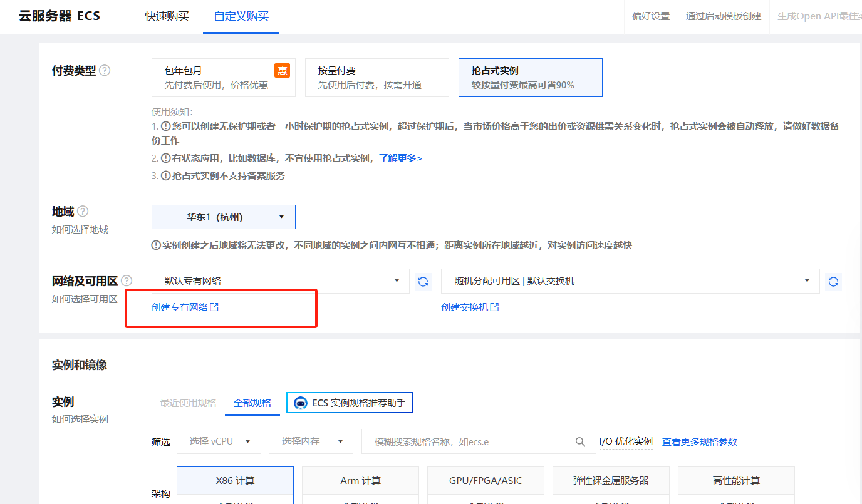The image size is (862, 504).
Task: Open 偏好设置 in top bar
Action: [651, 16]
